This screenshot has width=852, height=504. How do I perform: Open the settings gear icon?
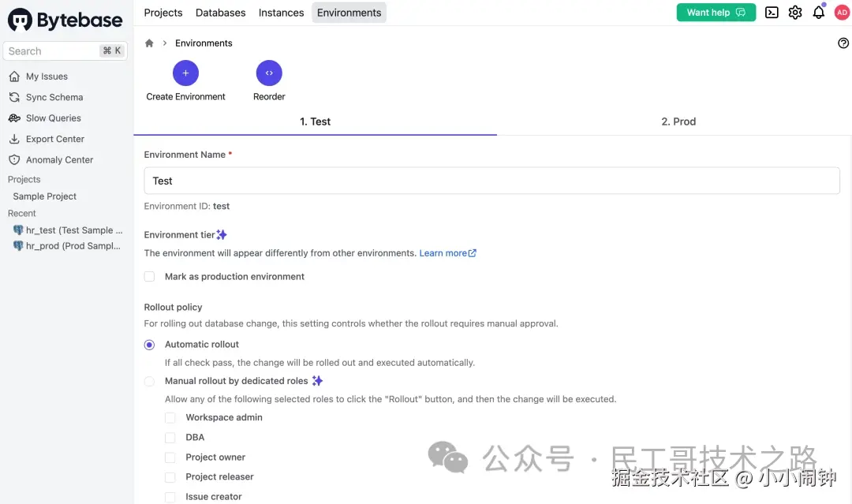795,13
